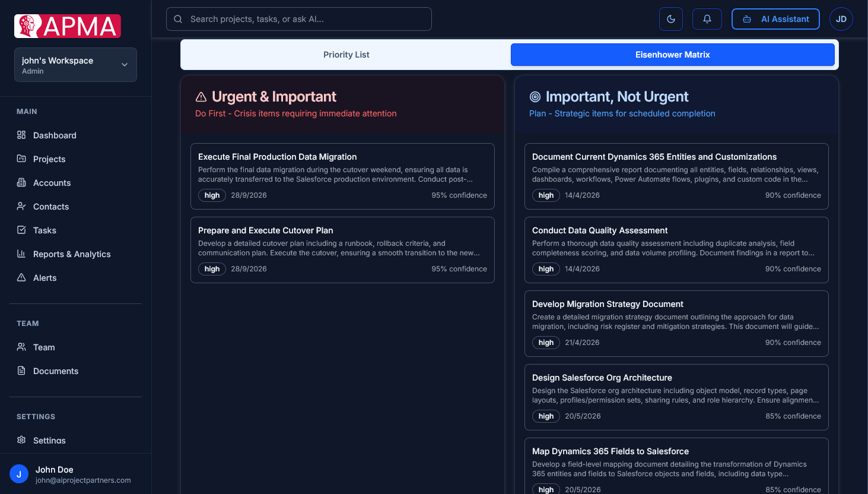
Task: Click the Contacts icon
Action: pos(20,206)
